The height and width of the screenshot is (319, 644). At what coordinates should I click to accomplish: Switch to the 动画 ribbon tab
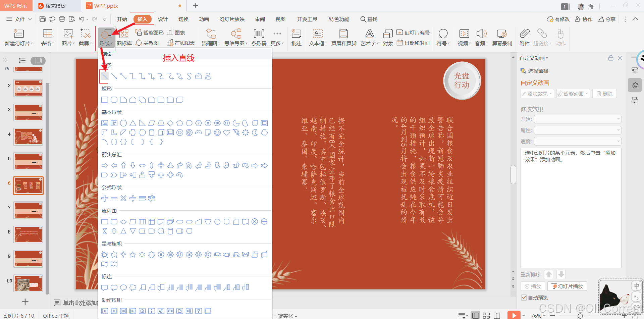204,19
